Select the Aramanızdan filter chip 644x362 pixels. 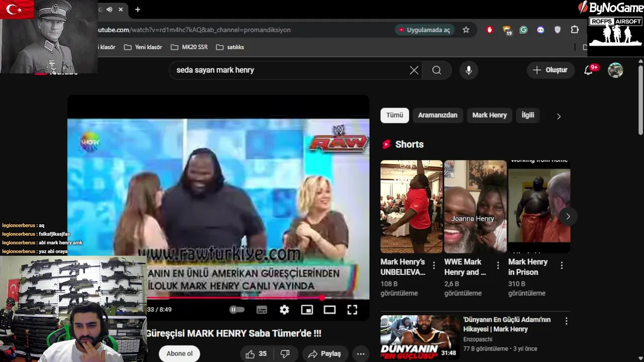coord(438,115)
